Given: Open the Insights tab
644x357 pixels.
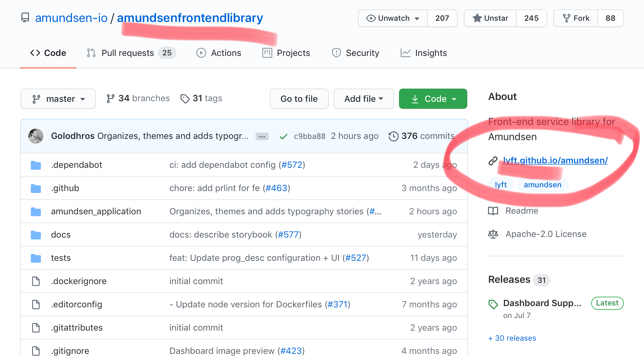Looking at the screenshot, I should pos(424,53).
